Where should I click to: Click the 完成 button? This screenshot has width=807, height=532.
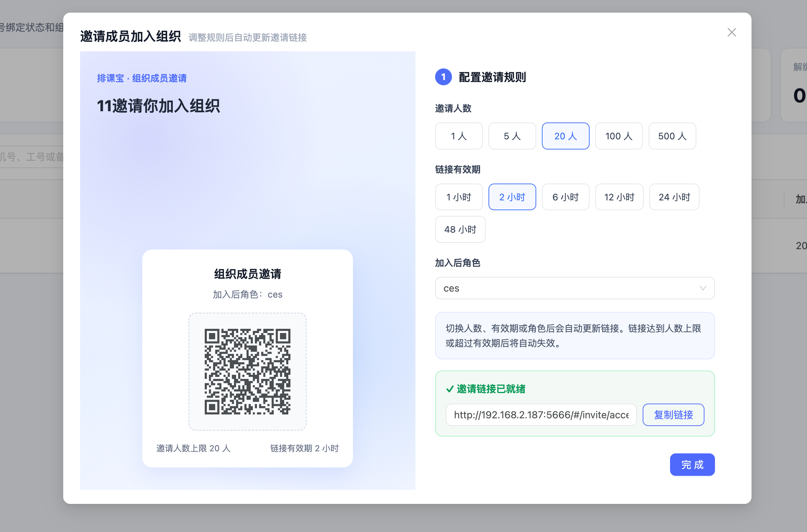click(692, 465)
